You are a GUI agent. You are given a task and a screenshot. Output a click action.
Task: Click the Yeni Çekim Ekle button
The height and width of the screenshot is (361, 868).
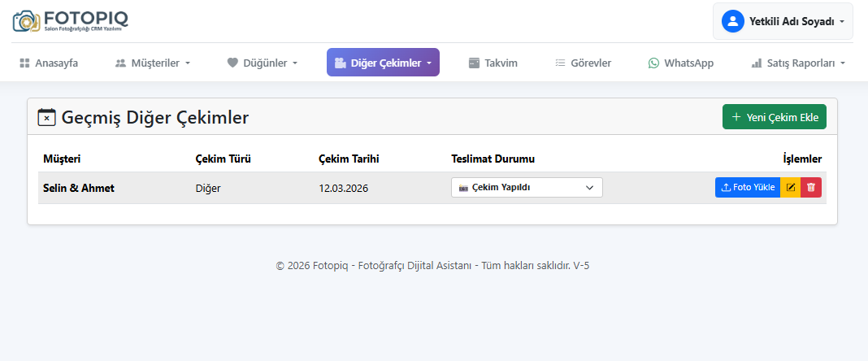click(774, 117)
